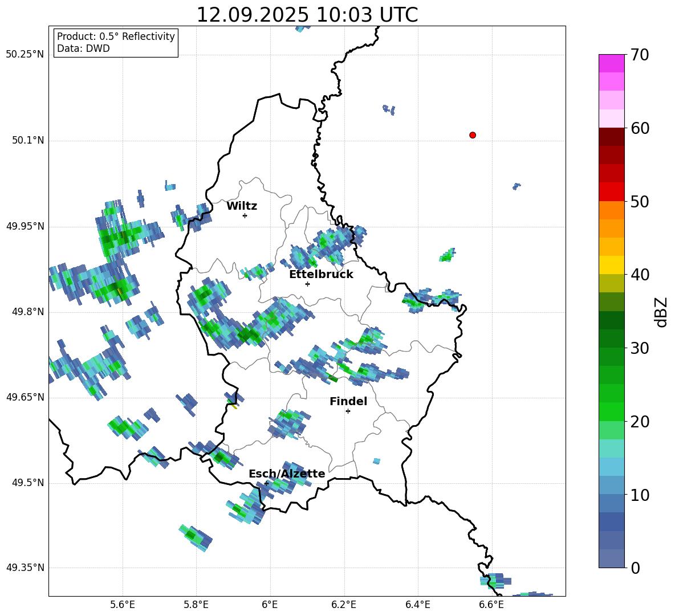This screenshot has height=616, width=675.
Task: Click the Esch/Alzette city label
Action: (287, 474)
